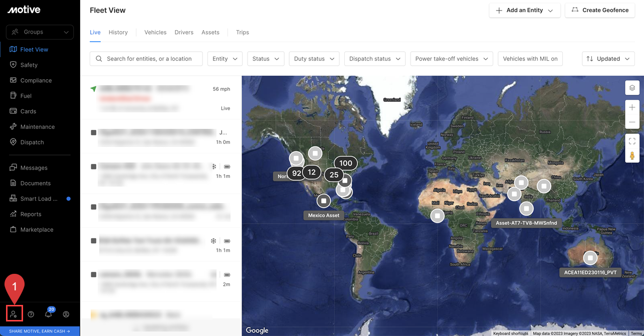Select the Street View pegman icon

(632, 156)
